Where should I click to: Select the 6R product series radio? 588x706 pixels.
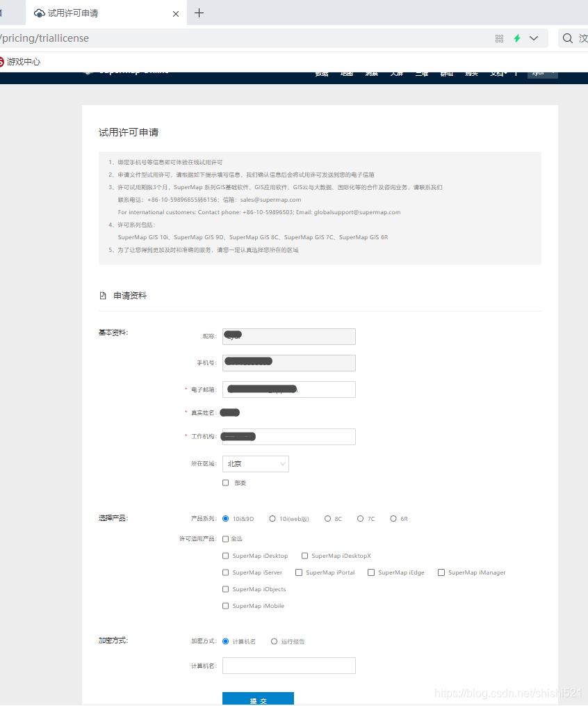pos(393,519)
